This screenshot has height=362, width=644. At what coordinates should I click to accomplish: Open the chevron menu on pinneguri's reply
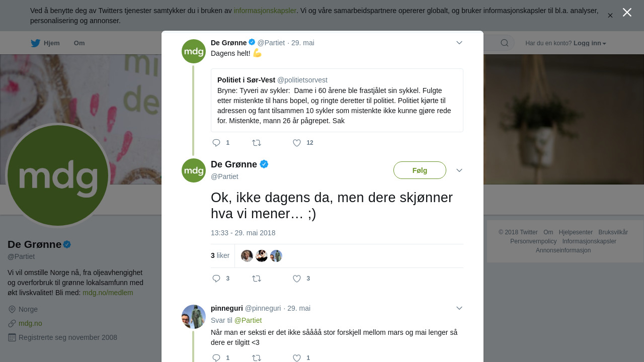click(x=459, y=308)
